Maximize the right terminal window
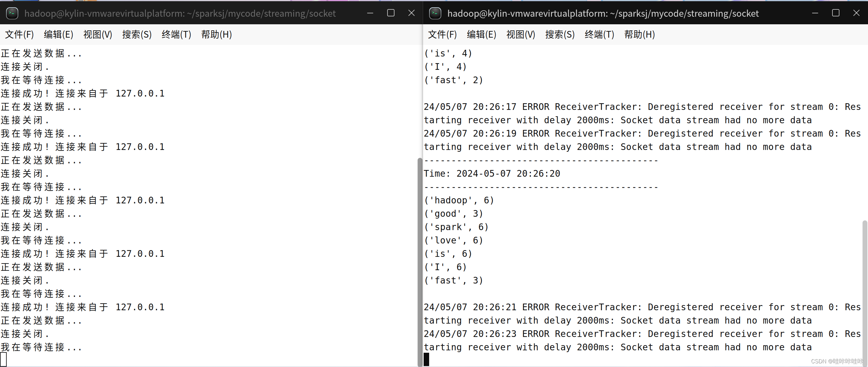868x367 pixels. (x=836, y=13)
